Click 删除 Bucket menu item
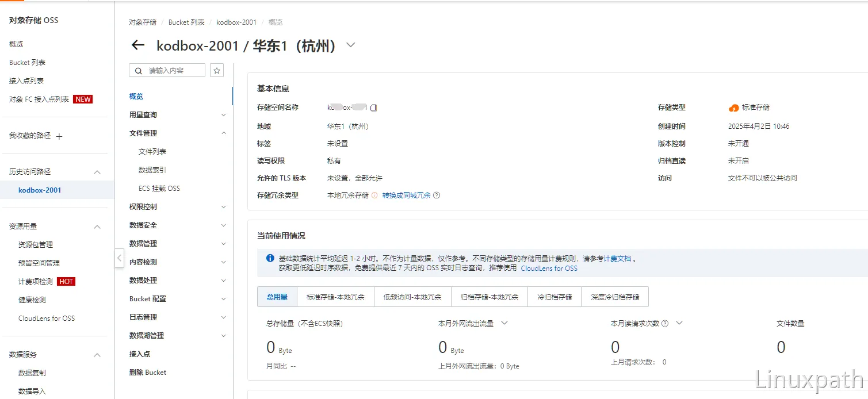Image resolution: width=868 pixels, height=399 pixels. 148,373
